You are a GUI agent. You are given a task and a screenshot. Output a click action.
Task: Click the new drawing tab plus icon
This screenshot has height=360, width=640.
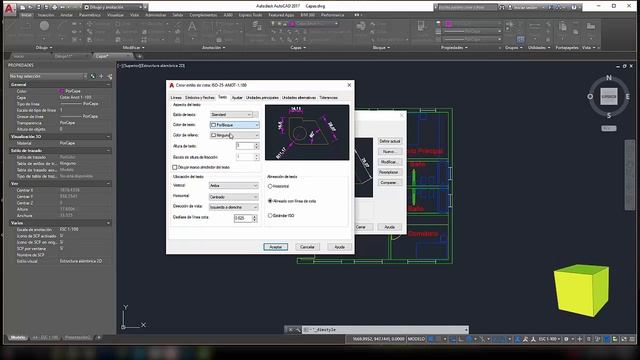coord(140,56)
